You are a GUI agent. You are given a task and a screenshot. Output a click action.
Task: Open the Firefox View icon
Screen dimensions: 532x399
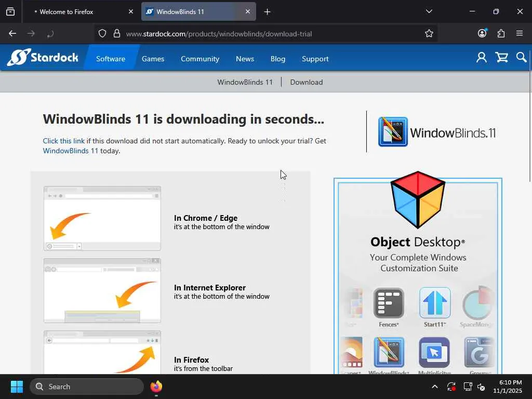(10, 11)
